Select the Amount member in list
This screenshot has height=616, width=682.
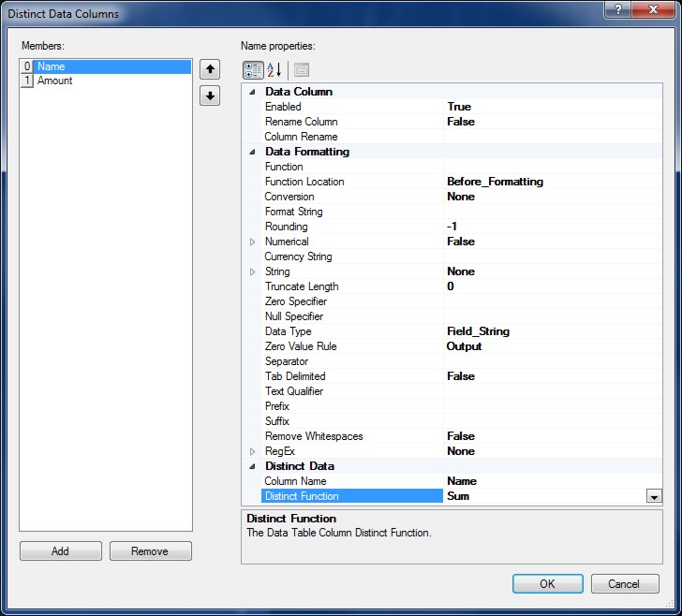click(55, 81)
